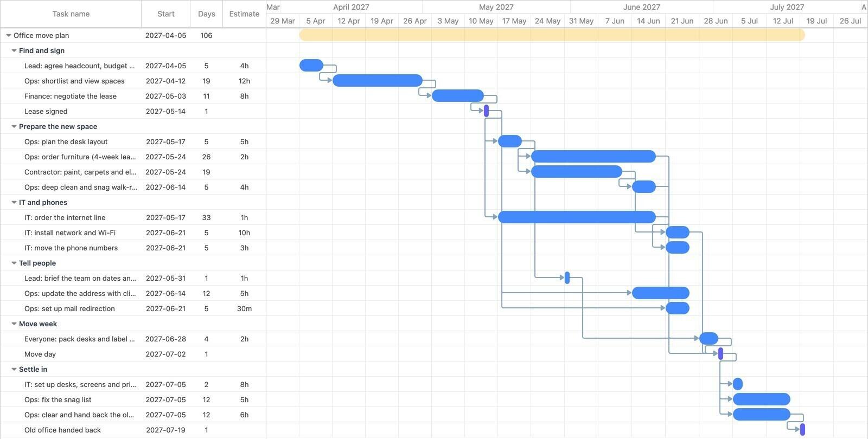
Task: Collapse the Find and sign section
Action: pyautogui.click(x=14, y=50)
